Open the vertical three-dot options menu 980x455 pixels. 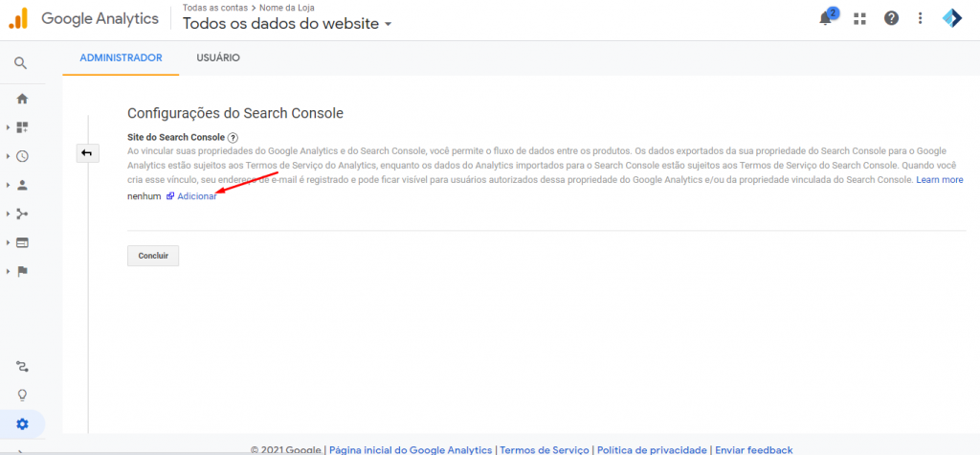(x=920, y=18)
